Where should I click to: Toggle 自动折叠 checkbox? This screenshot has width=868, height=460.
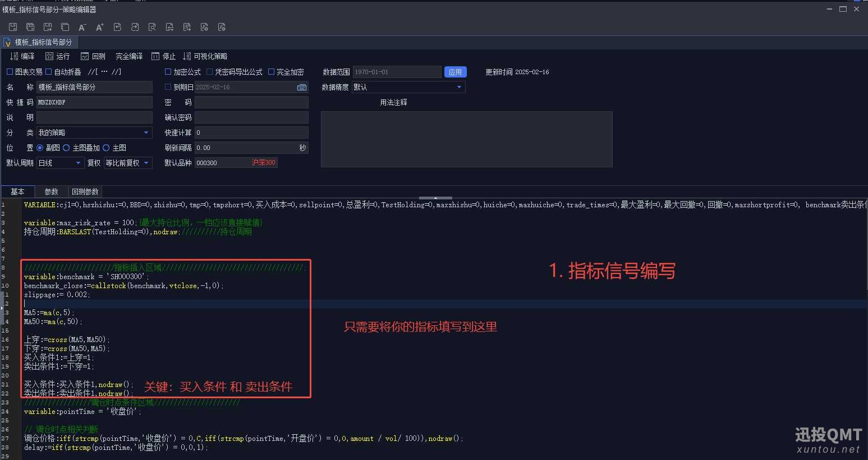49,72
